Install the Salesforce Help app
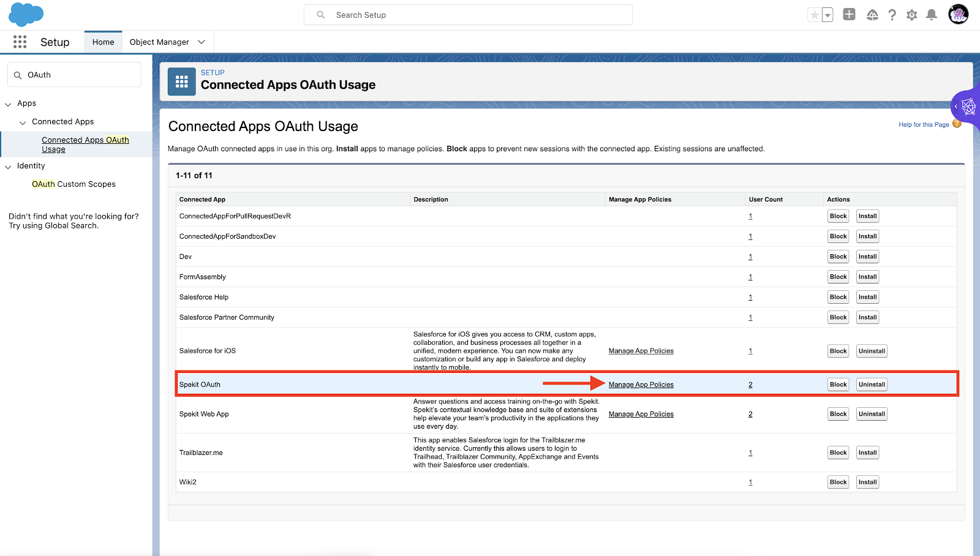 pyautogui.click(x=867, y=297)
